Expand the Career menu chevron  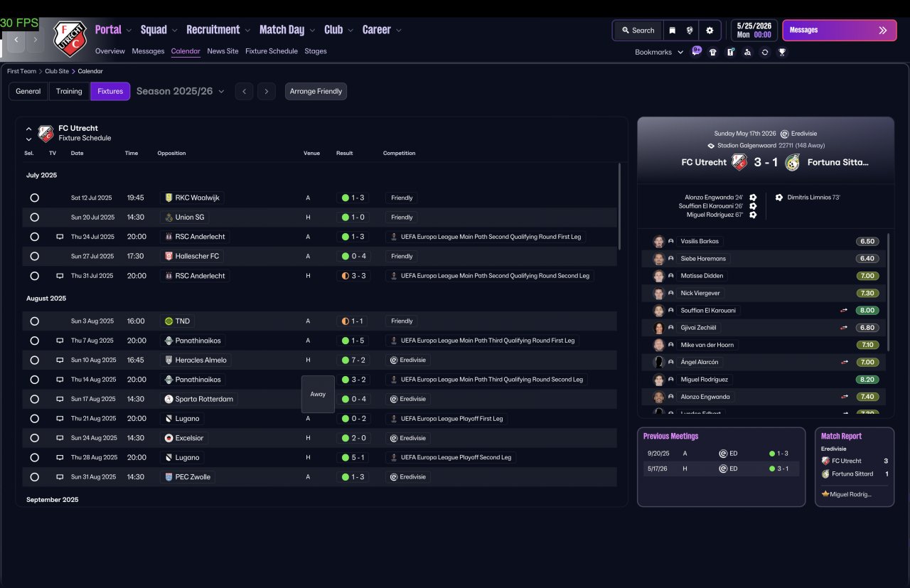(x=398, y=31)
